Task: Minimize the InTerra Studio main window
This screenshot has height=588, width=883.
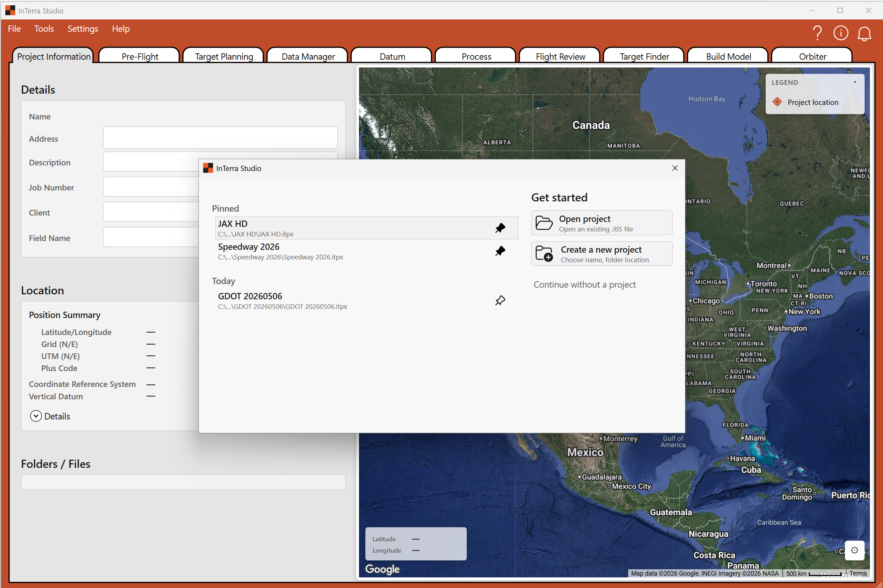Action: 811,11
